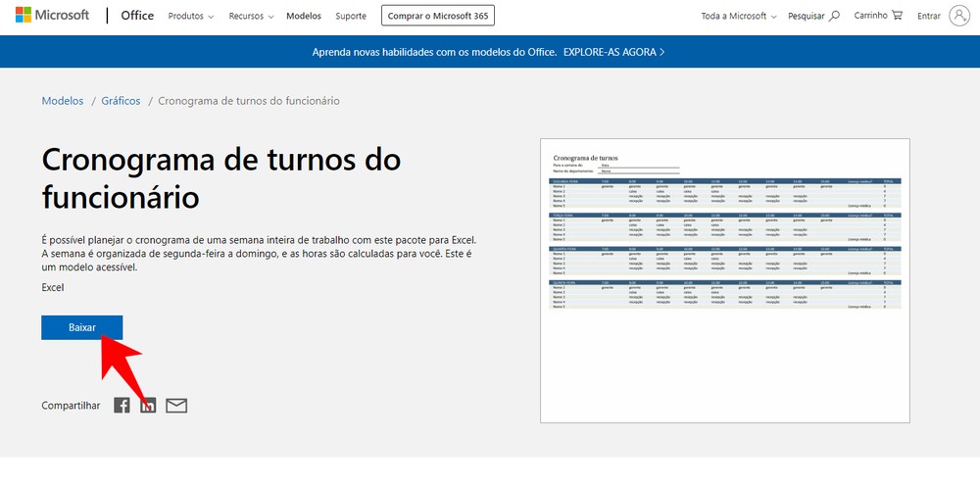Expand Toda a Microsoft dropdown
The width and height of the screenshot is (980, 487).
coord(739,17)
